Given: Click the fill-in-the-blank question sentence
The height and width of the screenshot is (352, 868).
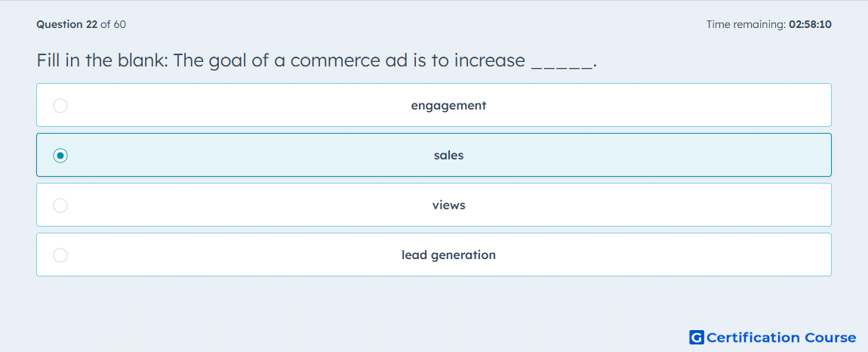Looking at the screenshot, I should click(x=317, y=60).
